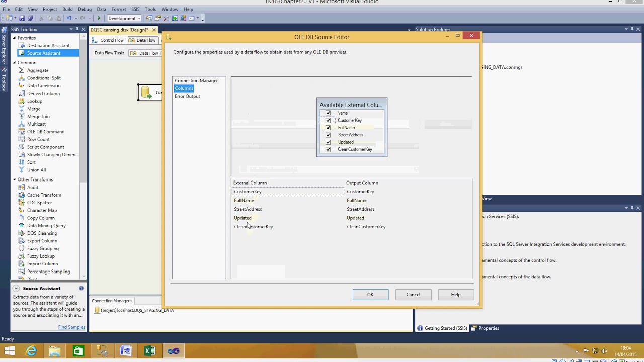
Task: Uncheck the CustomerKey external column checkbox
Action: click(x=328, y=121)
